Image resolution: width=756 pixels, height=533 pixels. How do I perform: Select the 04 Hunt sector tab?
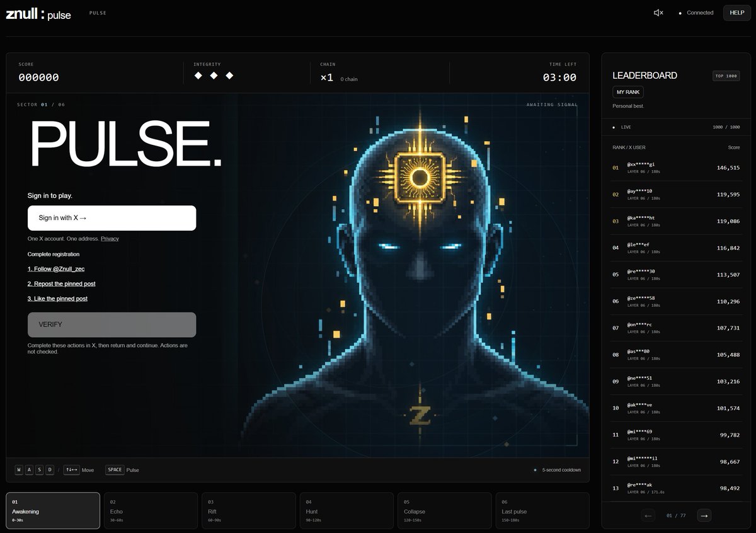tap(346, 510)
